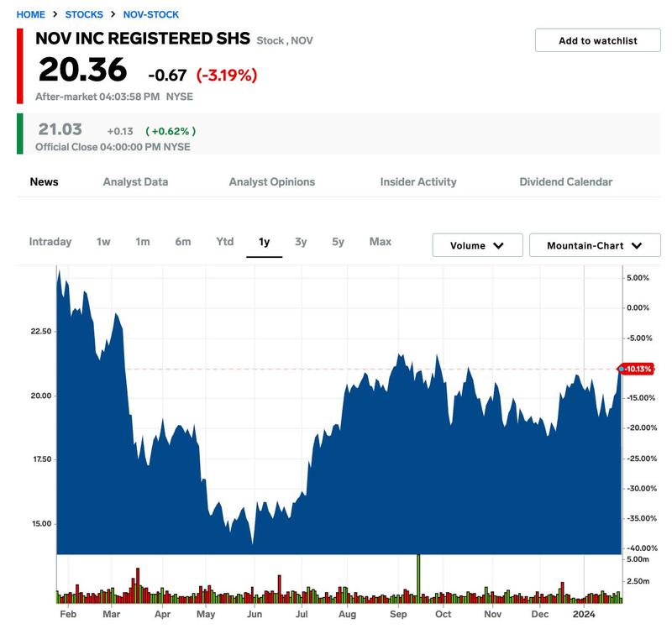The image size is (672, 629).
Task: Switch chart range to 1w
Action: coord(103,242)
